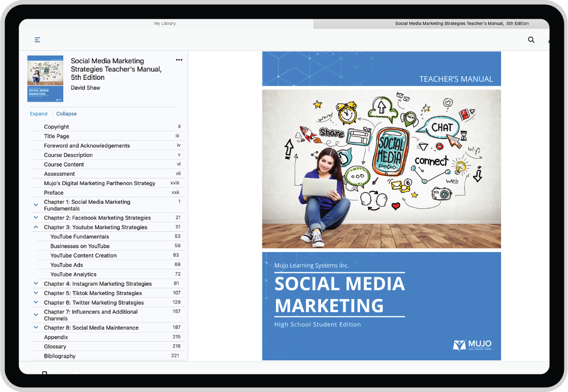
Task: Click the book title in the sidebar
Action: click(x=116, y=69)
